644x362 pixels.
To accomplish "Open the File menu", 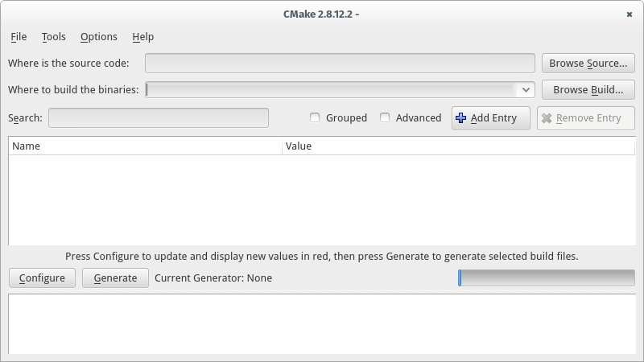I will tap(19, 37).
